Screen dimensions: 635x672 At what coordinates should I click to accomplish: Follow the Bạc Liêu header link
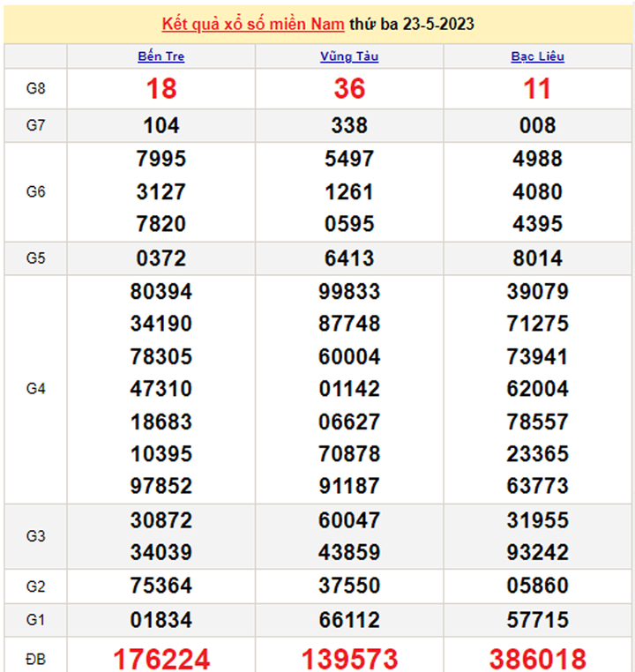[537, 56]
